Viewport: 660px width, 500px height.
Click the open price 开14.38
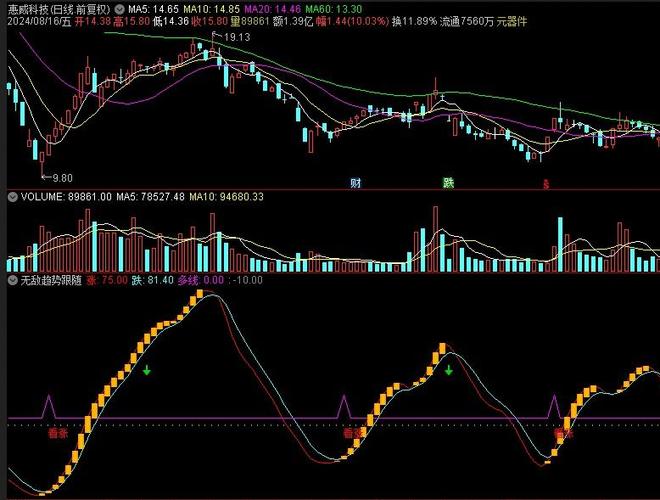click(93, 21)
